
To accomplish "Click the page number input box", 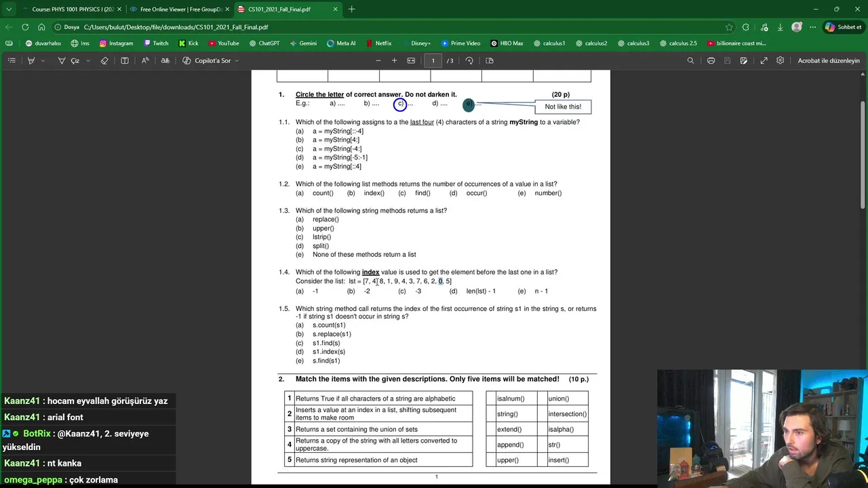I will (433, 60).
